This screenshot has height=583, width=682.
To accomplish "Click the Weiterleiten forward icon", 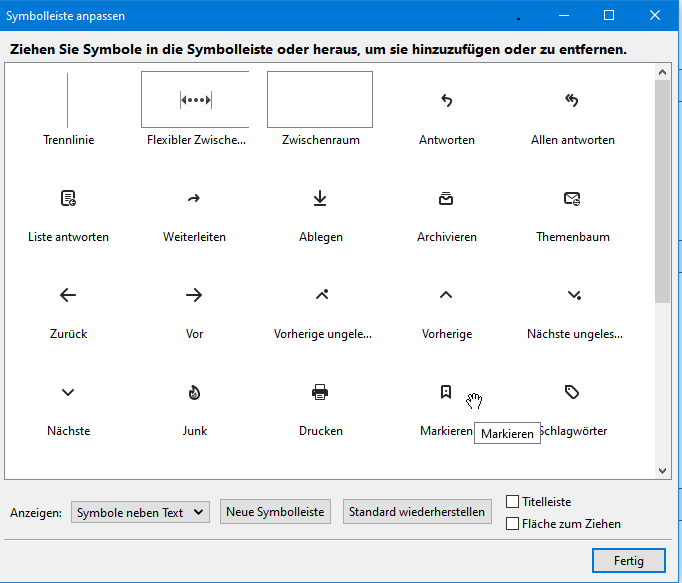I will click(194, 199).
